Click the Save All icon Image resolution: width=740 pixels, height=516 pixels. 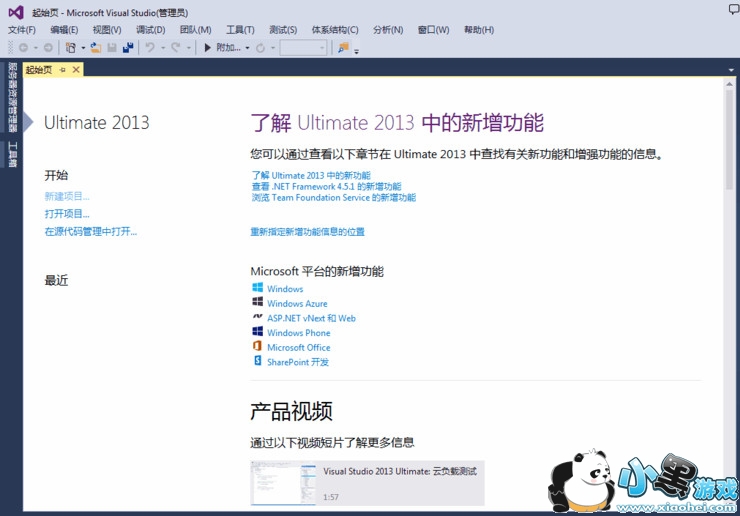point(128,48)
